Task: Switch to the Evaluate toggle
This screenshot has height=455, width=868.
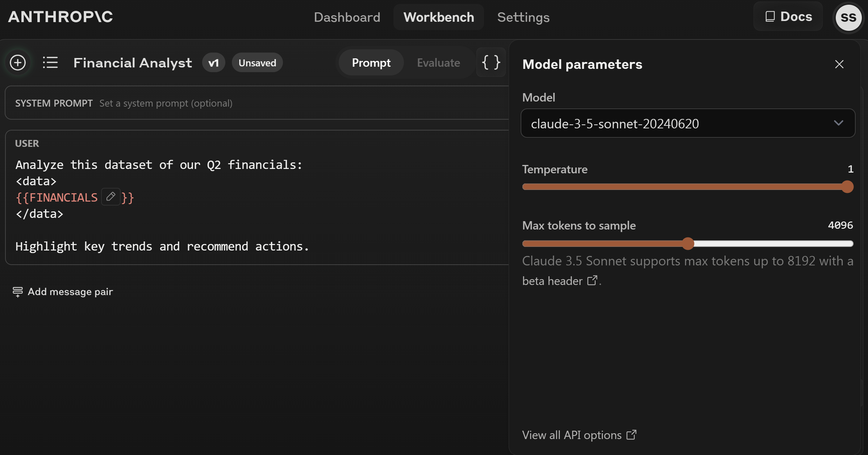Action: [438, 63]
